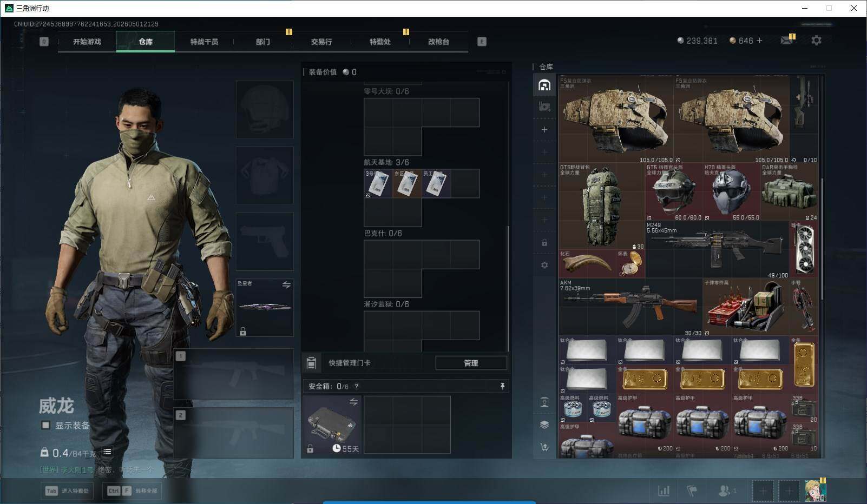Open warehouse sidebar gear settings

pyautogui.click(x=544, y=265)
